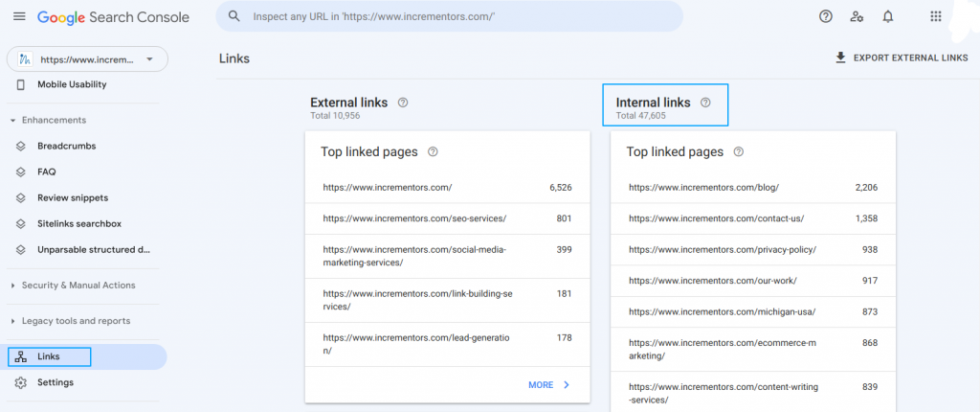Click External links total 10,956 text
This screenshot has width=980, height=412.
click(x=336, y=116)
